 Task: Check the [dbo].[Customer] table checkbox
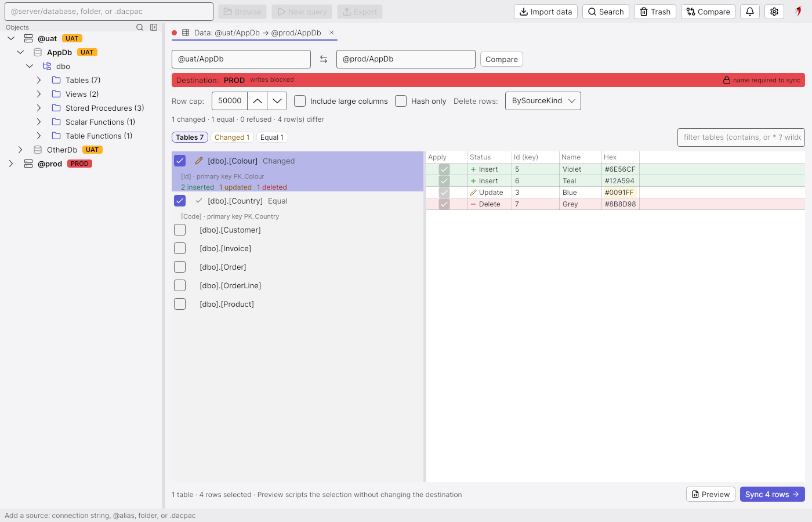pyautogui.click(x=180, y=230)
